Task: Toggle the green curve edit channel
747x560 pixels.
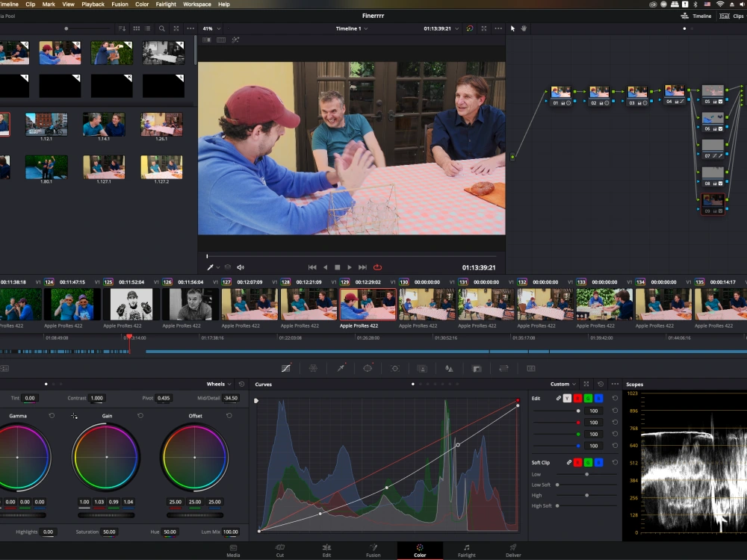Action: pyautogui.click(x=588, y=398)
